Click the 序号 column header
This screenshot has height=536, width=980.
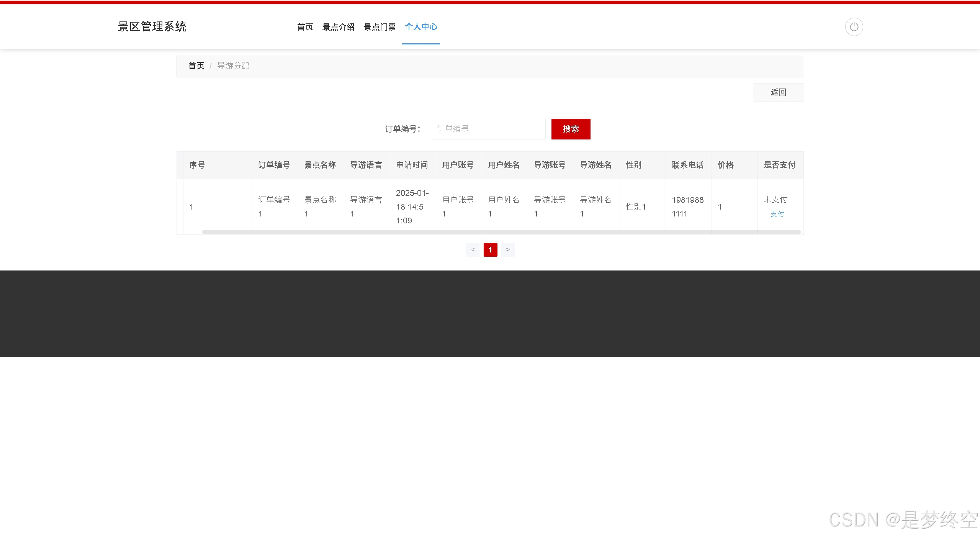197,165
